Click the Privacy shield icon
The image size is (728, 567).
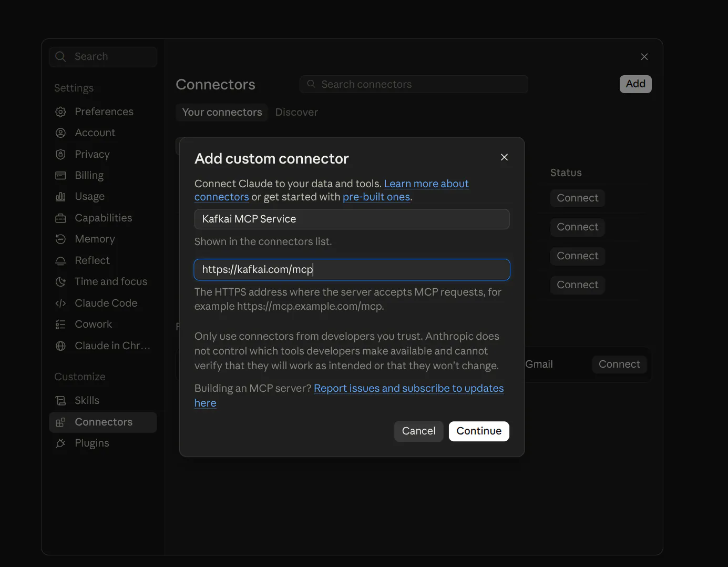pos(60,154)
